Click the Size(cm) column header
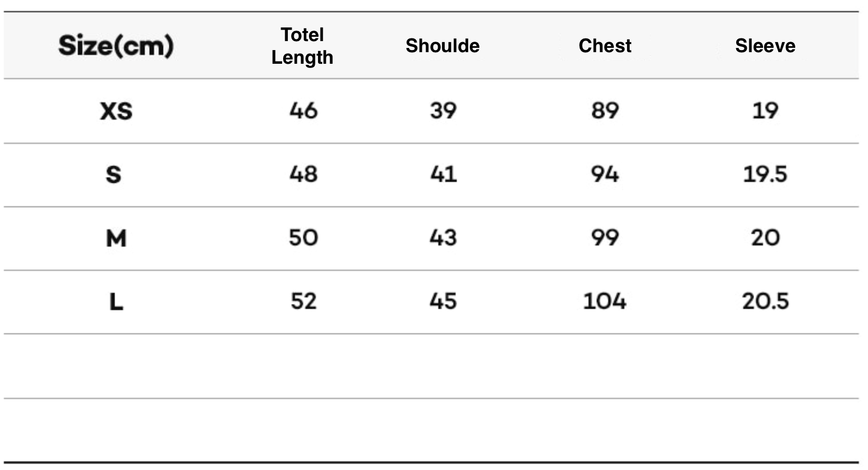868x470 pixels. click(116, 46)
